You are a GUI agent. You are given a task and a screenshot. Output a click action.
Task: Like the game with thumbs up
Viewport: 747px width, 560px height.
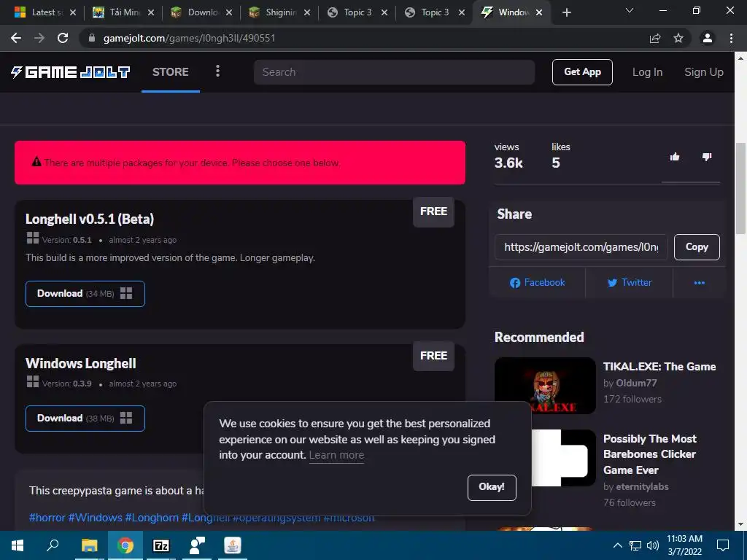675,157
